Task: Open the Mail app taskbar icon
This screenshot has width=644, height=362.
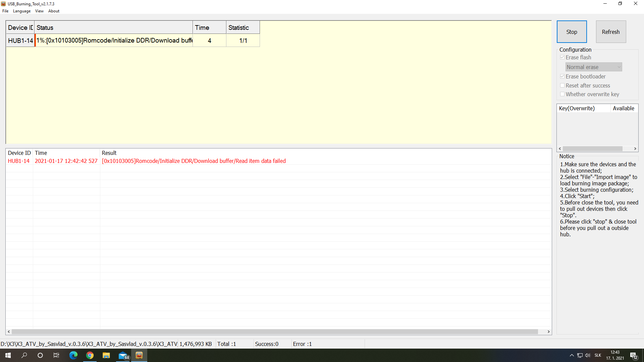Action: point(123,355)
